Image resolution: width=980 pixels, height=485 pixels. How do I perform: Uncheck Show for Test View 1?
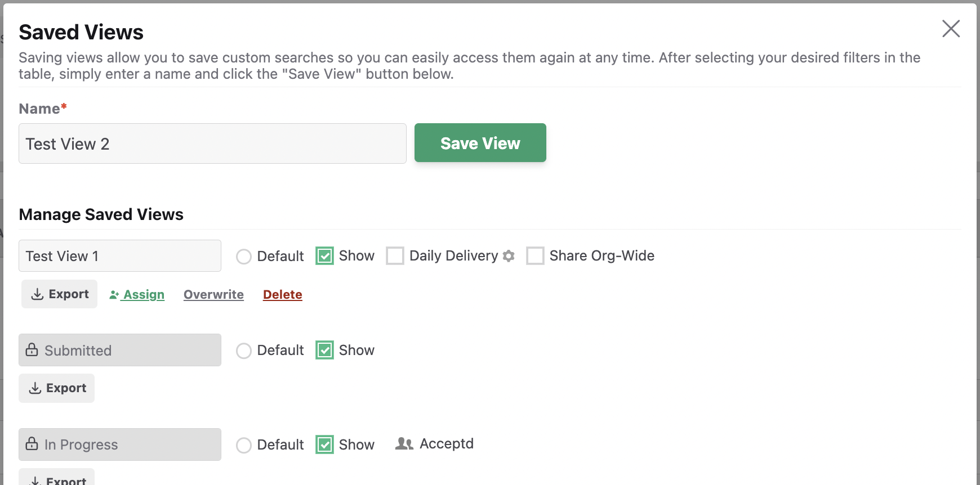324,256
